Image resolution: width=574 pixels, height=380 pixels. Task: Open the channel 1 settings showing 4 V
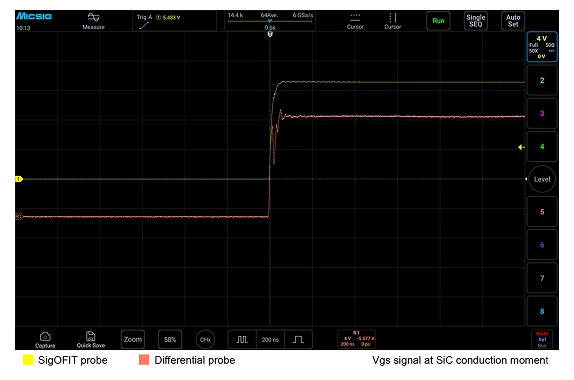click(542, 47)
